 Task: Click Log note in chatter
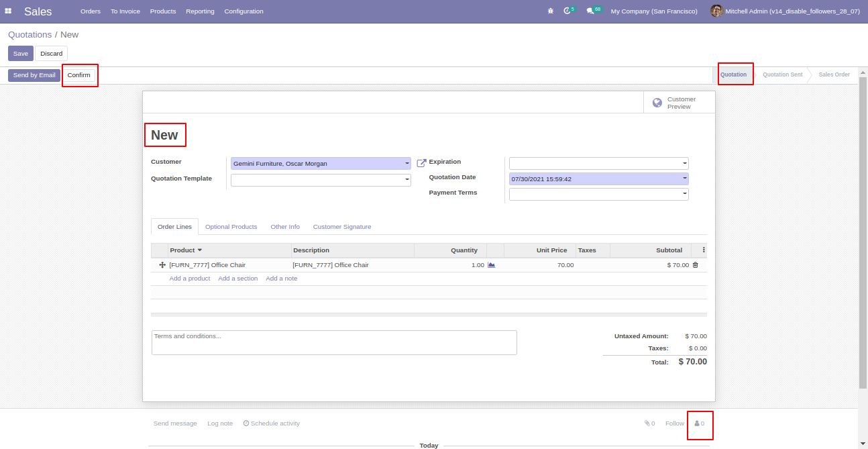(220, 423)
